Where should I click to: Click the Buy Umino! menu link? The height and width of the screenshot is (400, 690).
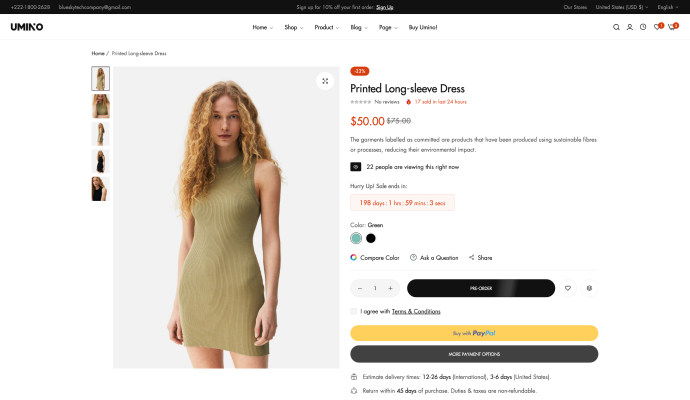pos(423,27)
